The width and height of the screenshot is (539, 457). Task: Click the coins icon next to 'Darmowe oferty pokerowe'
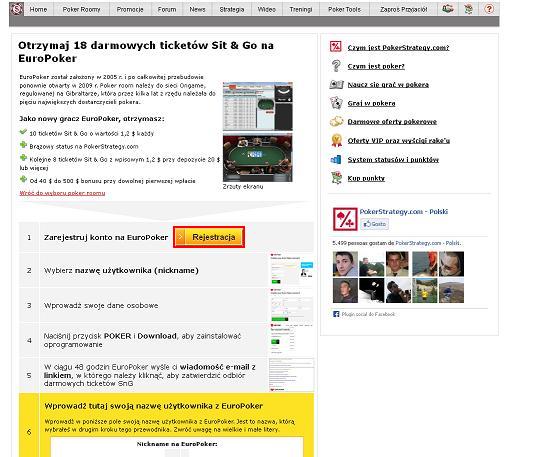[x=336, y=121]
